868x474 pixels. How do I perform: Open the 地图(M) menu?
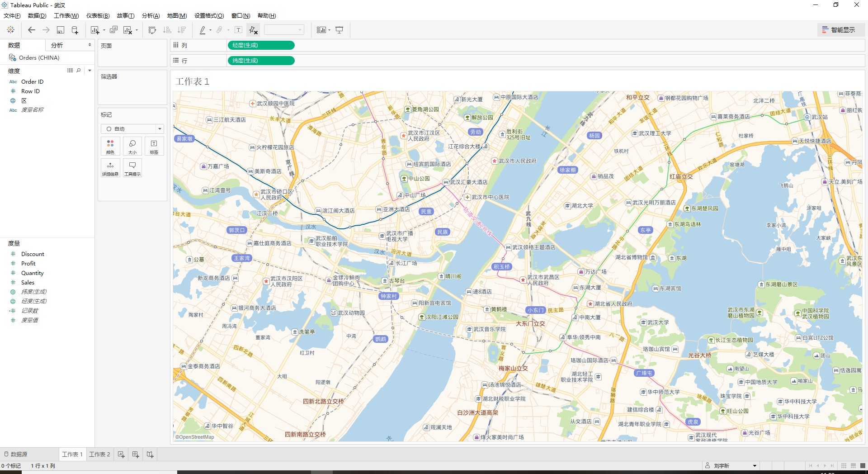pos(177,16)
